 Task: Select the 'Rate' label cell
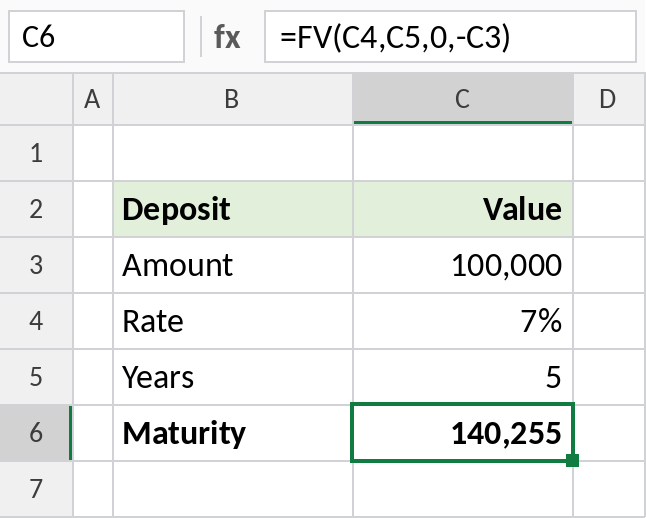click(x=233, y=321)
